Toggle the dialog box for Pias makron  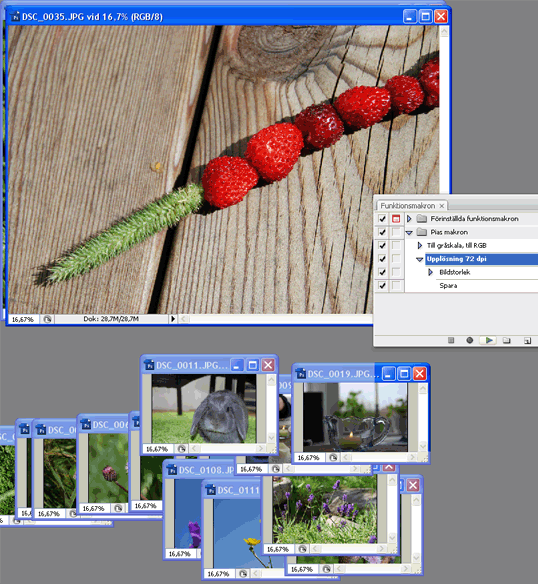click(396, 232)
